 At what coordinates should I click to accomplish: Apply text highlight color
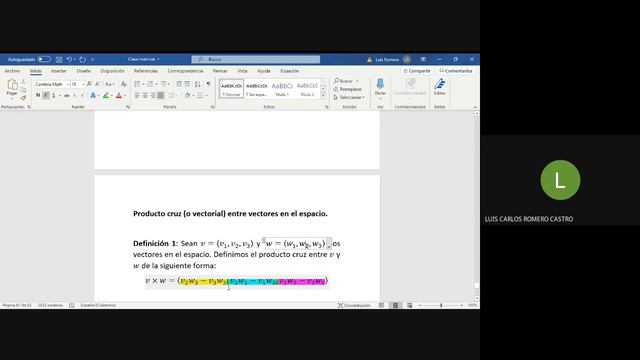pos(106,96)
